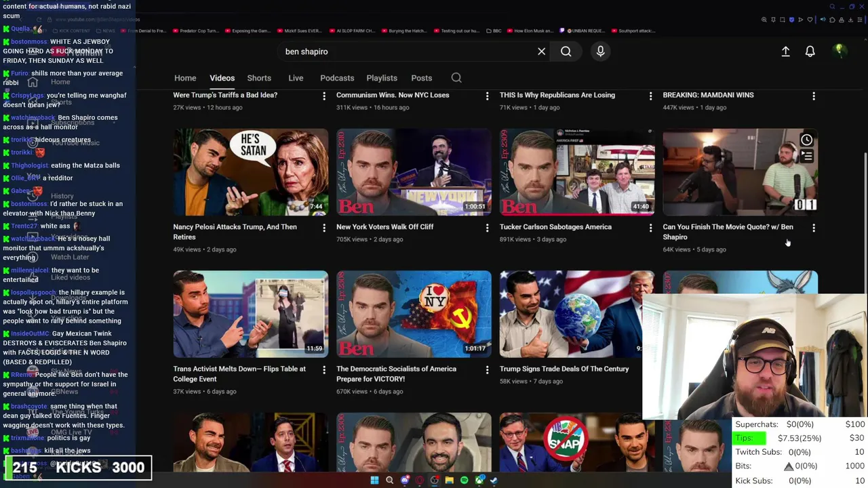Open Spotify from the taskbar
This screenshot has height=488, width=868.
point(465,481)
